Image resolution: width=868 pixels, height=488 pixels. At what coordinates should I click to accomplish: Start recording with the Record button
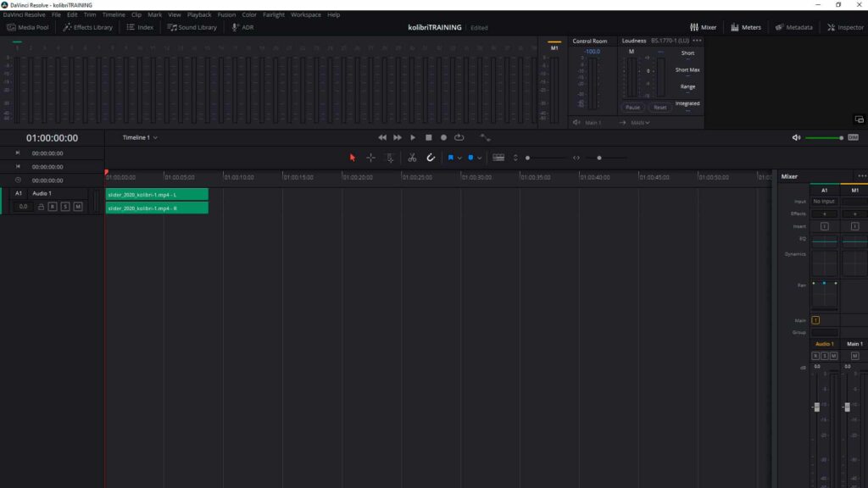pos(443,137)
